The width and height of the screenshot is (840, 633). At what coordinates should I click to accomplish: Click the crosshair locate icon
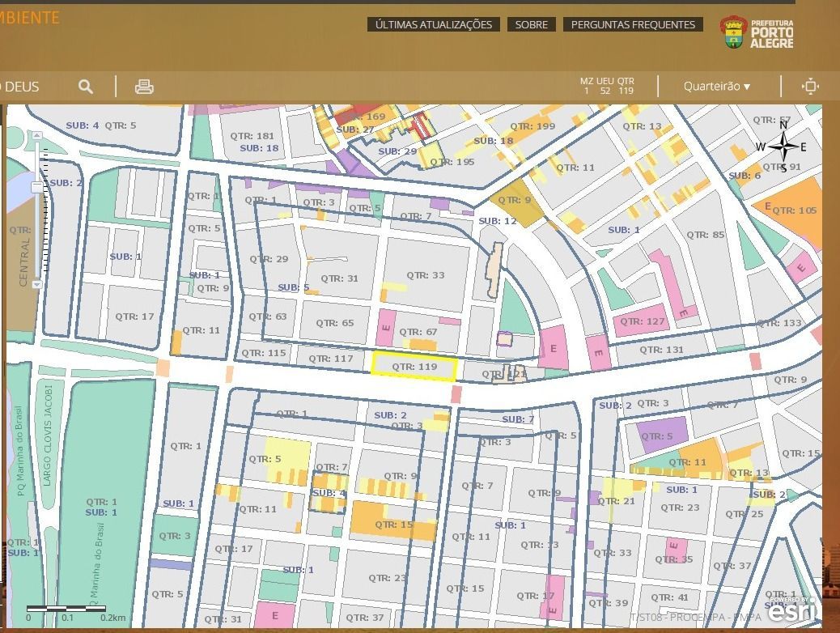pos(810,87)
